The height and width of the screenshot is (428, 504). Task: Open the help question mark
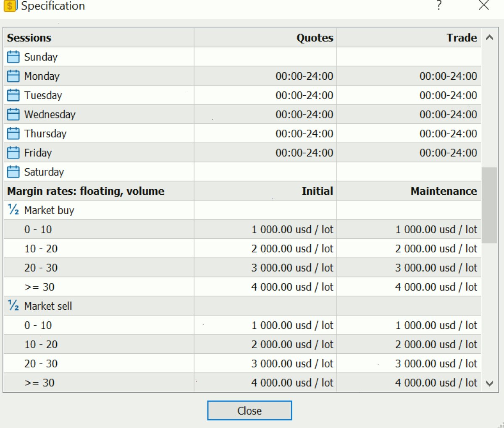(x=439, y=6)
